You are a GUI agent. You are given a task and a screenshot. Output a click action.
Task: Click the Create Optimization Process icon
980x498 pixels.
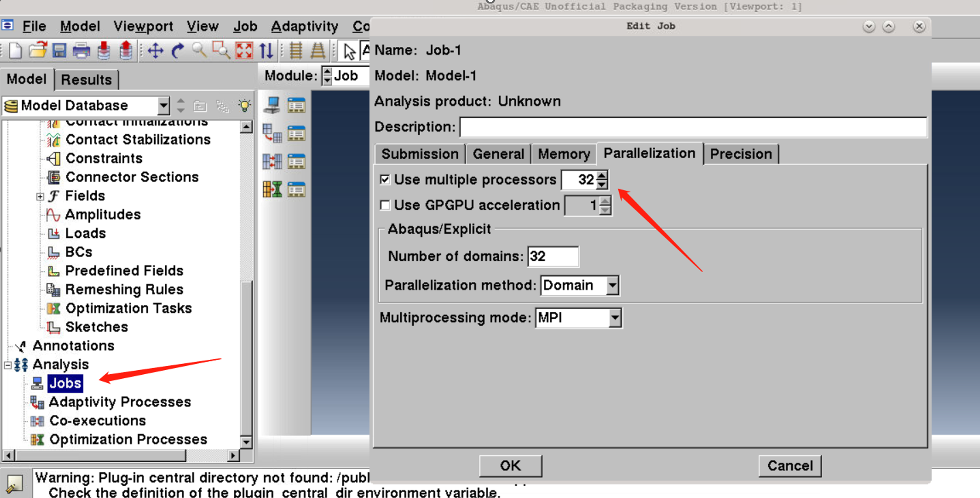(272, 189)
